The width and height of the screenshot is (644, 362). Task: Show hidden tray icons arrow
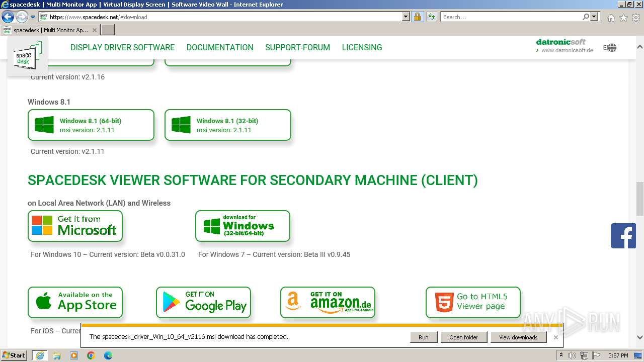click(561, 355)
